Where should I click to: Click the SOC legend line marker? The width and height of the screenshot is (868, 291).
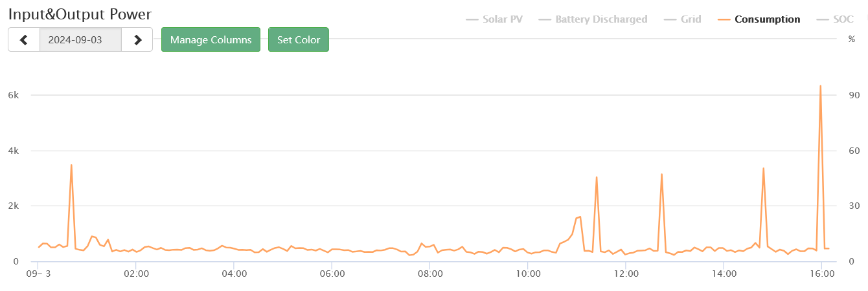823,19
